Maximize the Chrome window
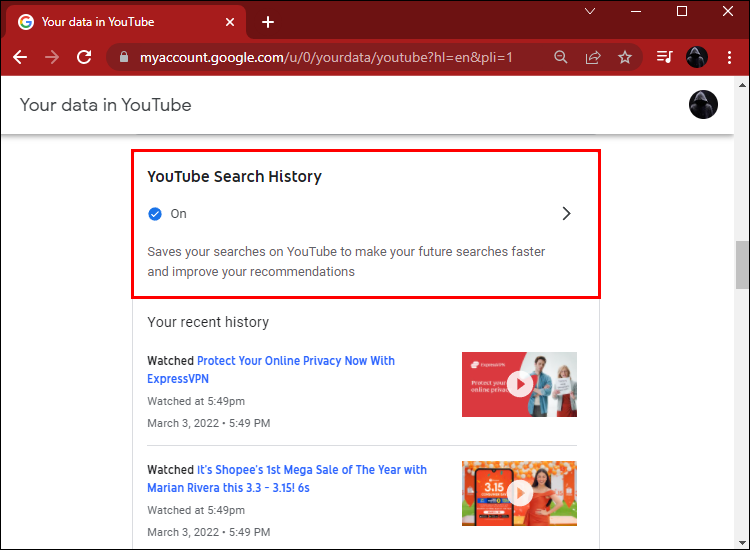This screenshot has width=750, height=550. coord(682,11)
